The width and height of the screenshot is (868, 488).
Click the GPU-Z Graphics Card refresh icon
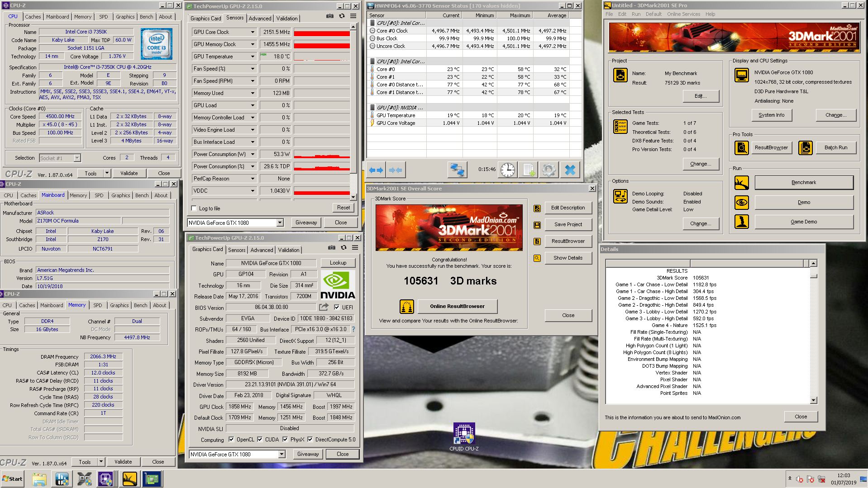click(x=343, y=248)
